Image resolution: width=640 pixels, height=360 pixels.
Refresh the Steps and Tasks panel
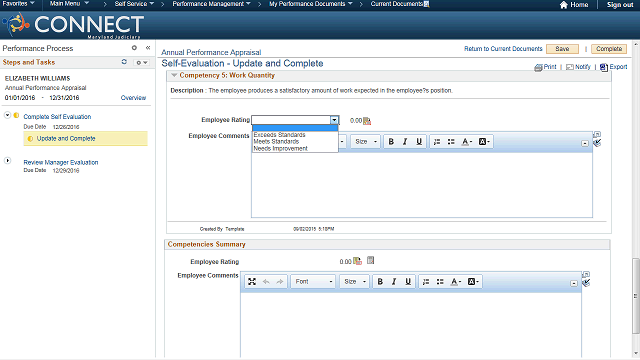[x=124, y=62]
